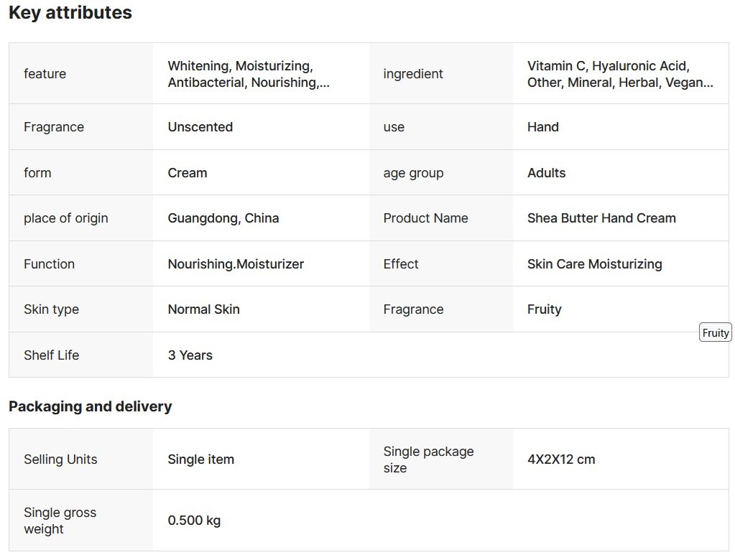This screenshot has height=560, width=735.
Task: Click the small 'Fruity' tooltip box
Action: pyautogui.click(x=716, y=332)
